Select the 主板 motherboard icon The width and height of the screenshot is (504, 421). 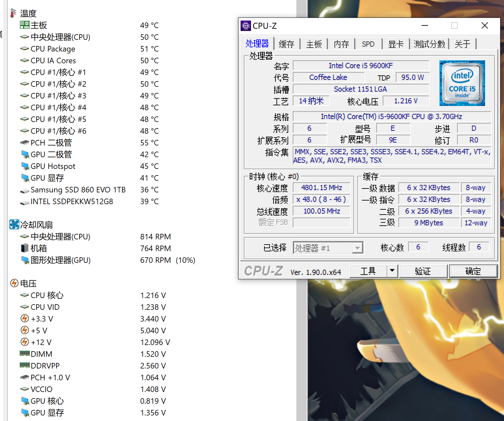tap(24, 25)
